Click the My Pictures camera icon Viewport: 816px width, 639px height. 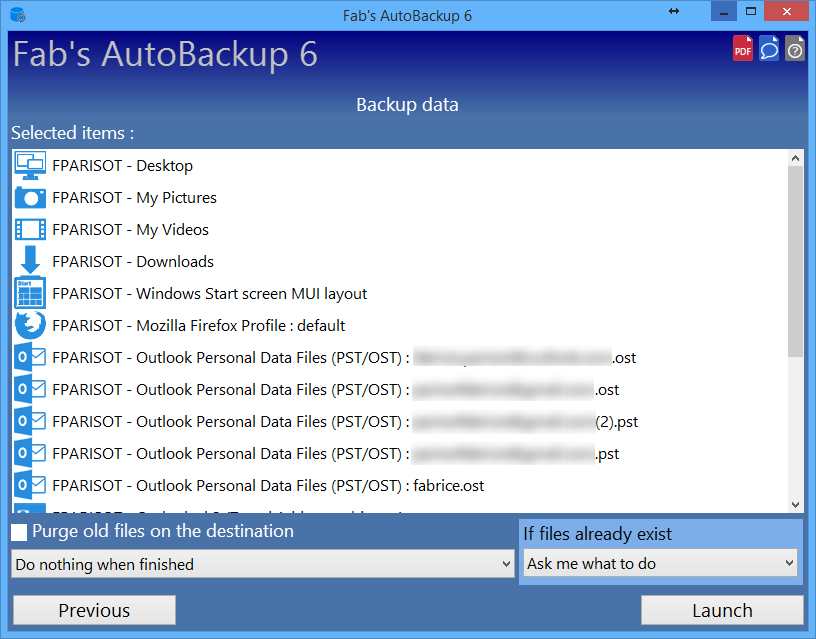point(30,198)
